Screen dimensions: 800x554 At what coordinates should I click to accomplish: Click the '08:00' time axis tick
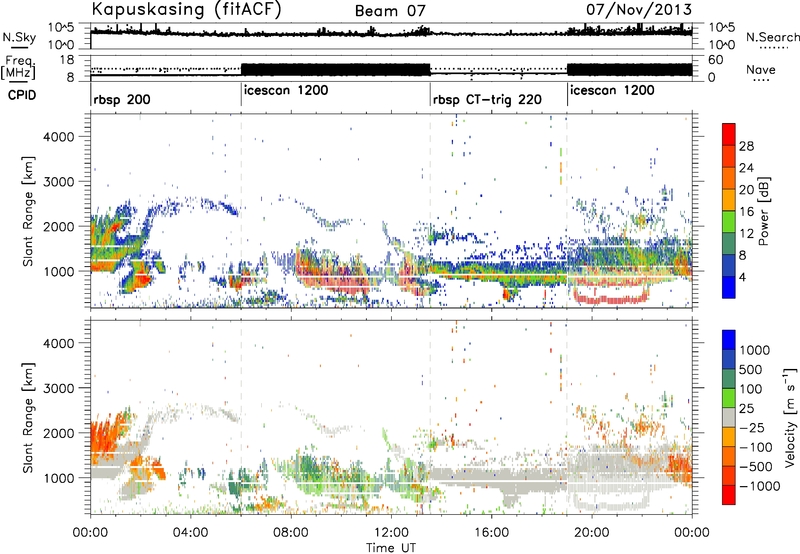[291, 533]
